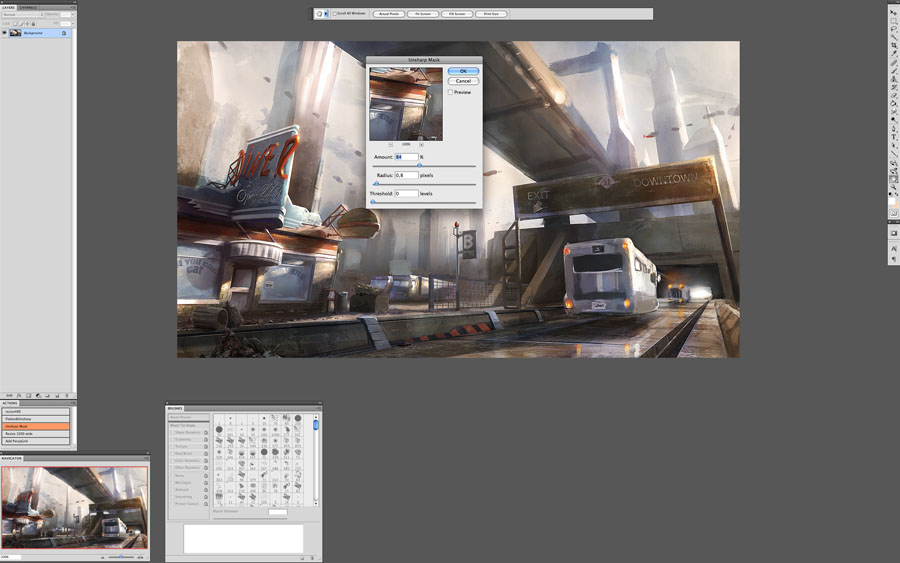The height and width of the screenshot is (563, 900).
Task: Click the Fill Screen button
Action: click(457, 14)
